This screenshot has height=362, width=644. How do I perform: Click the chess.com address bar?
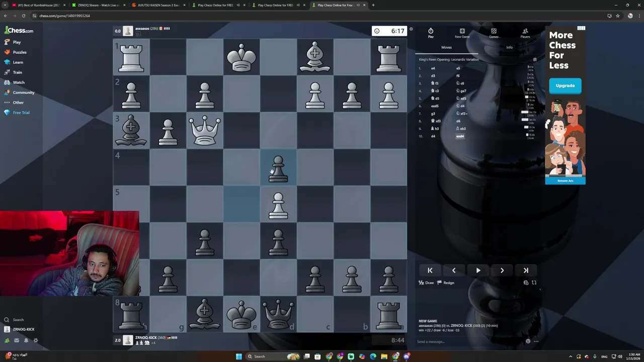coord(317,16)
